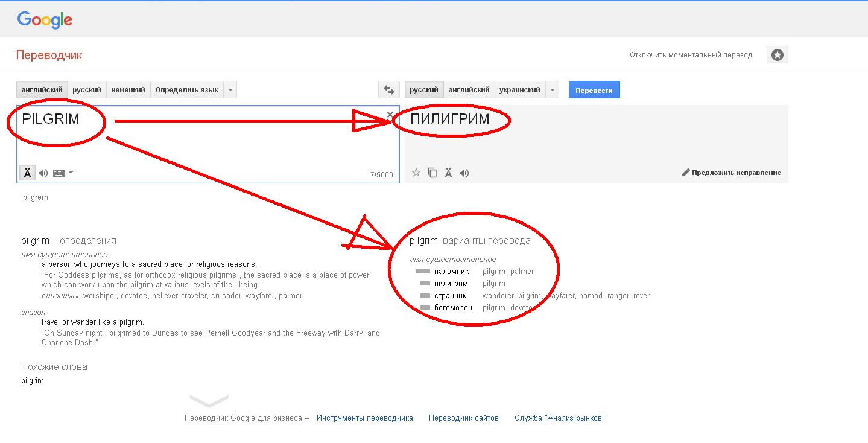The height and width of the screenshot is (443, 868).
Task: Select английский as source language
Action: 42,90
